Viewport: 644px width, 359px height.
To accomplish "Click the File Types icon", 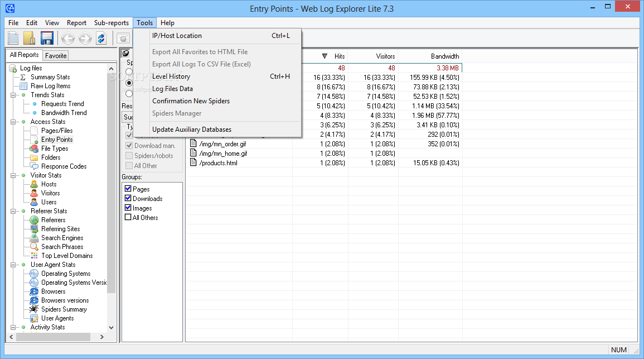I will (x=35, y=149).
